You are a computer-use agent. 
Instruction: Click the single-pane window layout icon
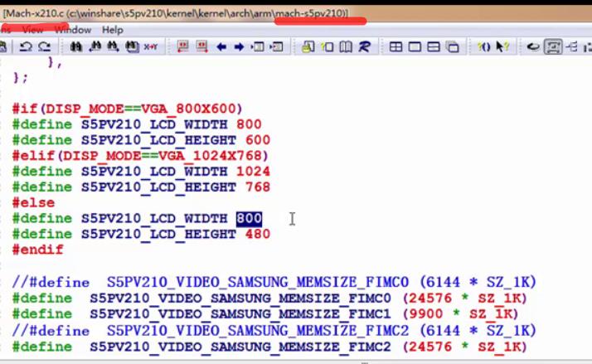click(415, 46)
